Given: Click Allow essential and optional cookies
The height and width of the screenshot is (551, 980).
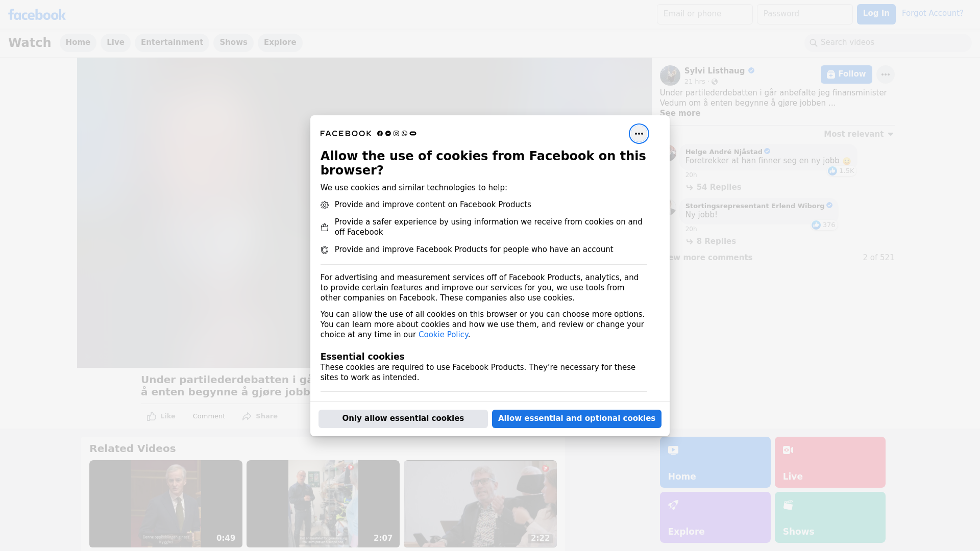Looking at the screenshot, I should click(x=576, y=418).
